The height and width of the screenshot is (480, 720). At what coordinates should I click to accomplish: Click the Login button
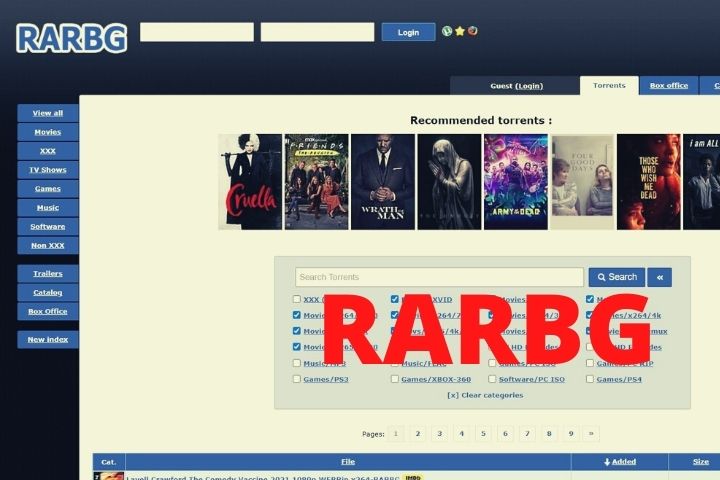[x=408, y=32]
